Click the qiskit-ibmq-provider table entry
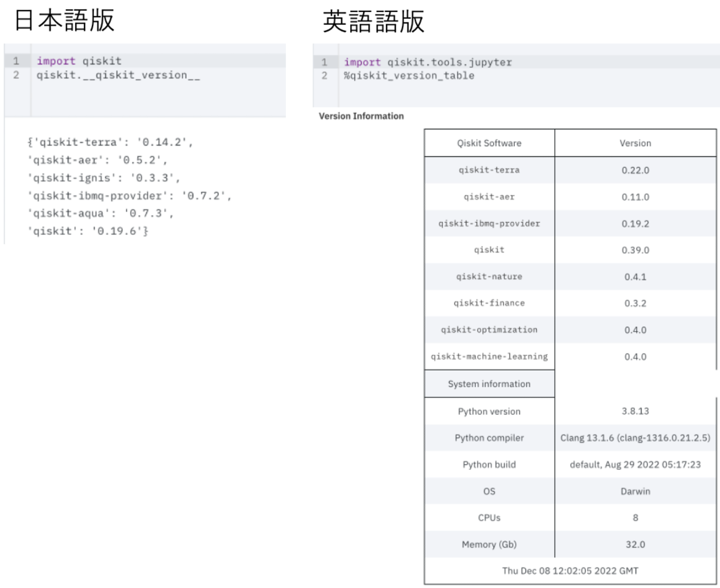The width and height of the screenshot is (720, 588). pos(489,224)
